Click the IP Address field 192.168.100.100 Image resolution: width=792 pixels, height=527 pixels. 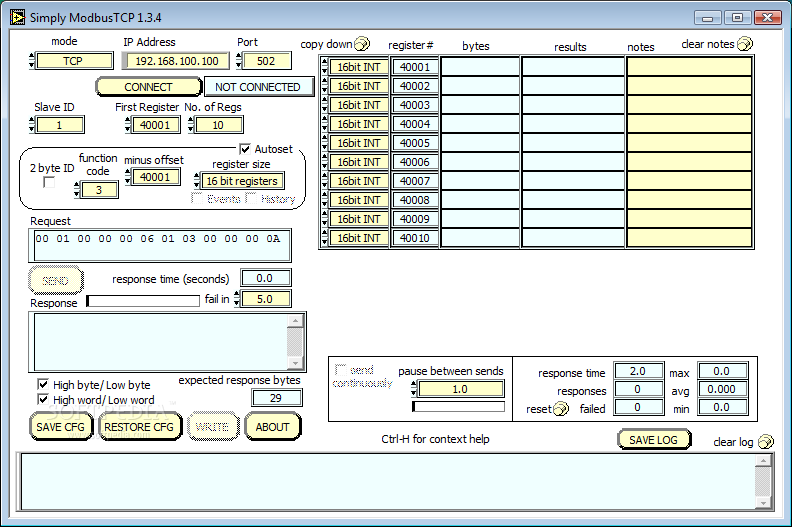click(x=176, y=61)
